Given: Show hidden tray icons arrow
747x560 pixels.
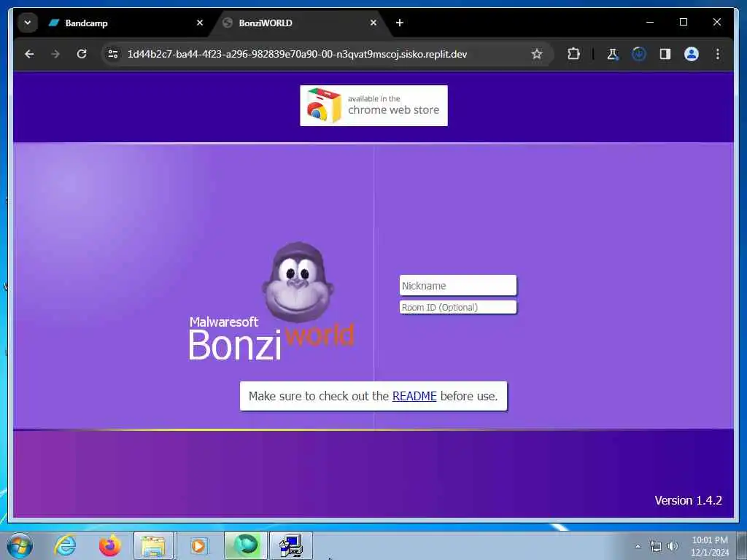Looking at the screenshot, I should (x=638, y=547).
